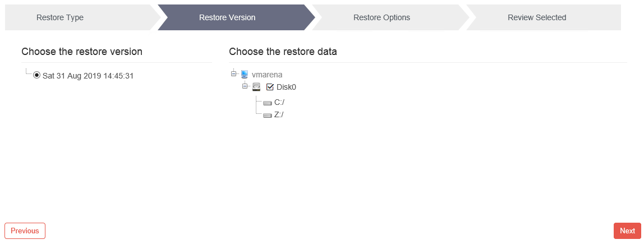Viewport: 644px width, 244px height.
Task: Click the Previous button
Action: click(x=25, y=231)
